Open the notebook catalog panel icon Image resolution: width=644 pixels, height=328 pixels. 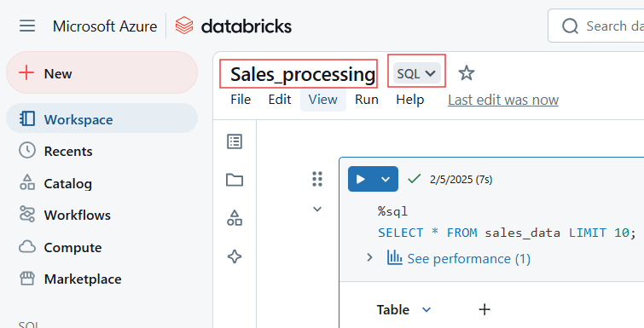pos(235,218)
